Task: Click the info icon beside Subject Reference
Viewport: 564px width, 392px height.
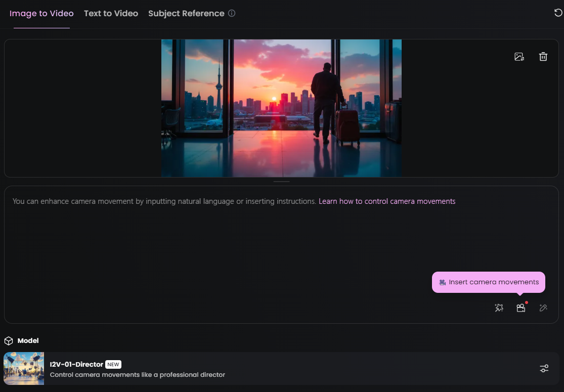Action: tap(232, 14)
